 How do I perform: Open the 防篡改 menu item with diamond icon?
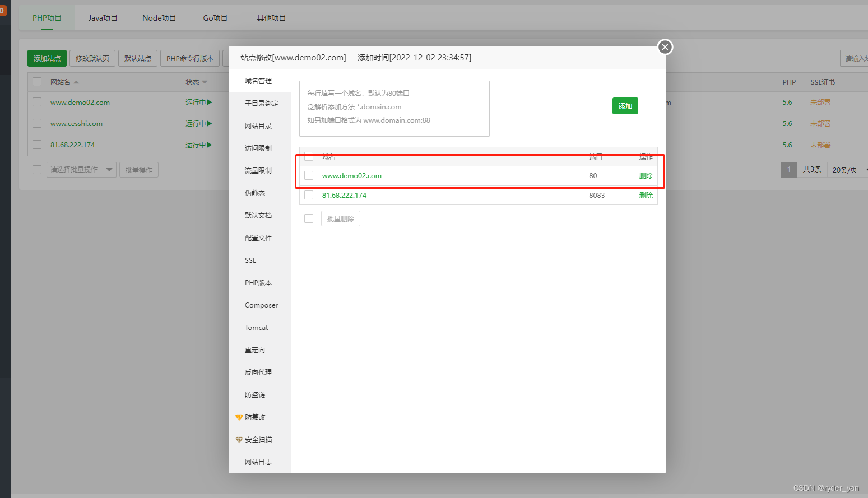(250, 417)
